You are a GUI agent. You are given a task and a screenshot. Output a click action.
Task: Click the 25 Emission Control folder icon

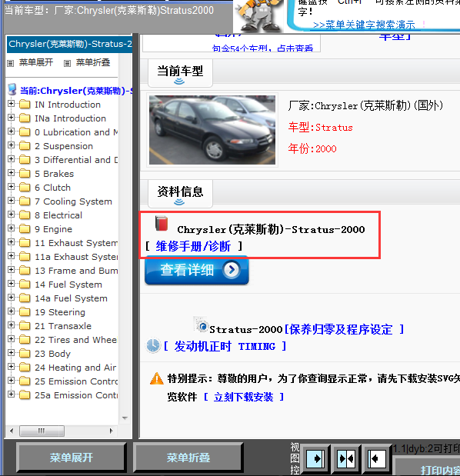[25, 381]
